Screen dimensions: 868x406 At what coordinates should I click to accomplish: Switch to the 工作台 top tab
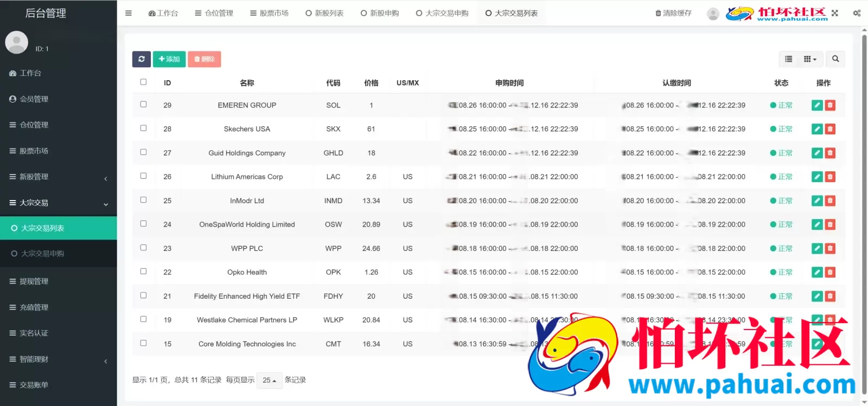point(163,13)
